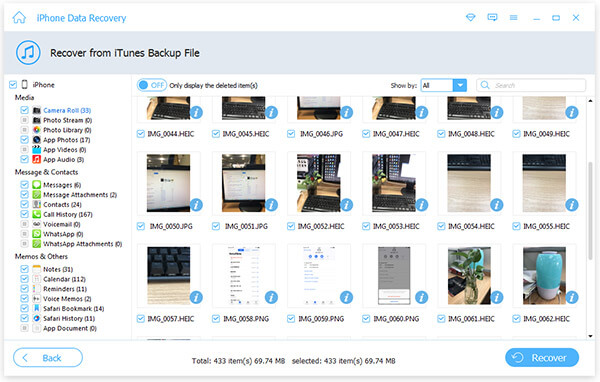Show info for IMG_0044.HEIC
The image size is (600, 382).
(196, 113)
